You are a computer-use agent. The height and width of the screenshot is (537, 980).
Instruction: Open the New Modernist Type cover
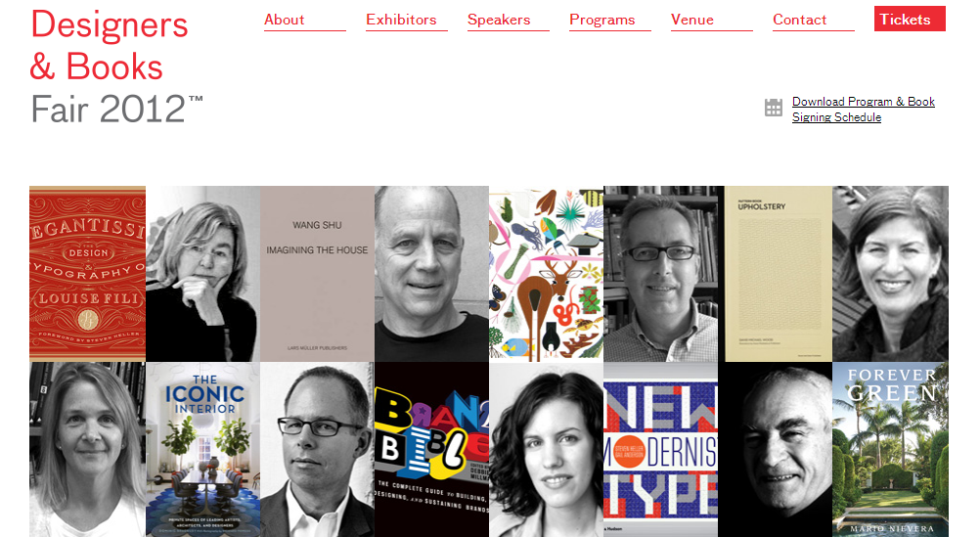tap(660, 450)
